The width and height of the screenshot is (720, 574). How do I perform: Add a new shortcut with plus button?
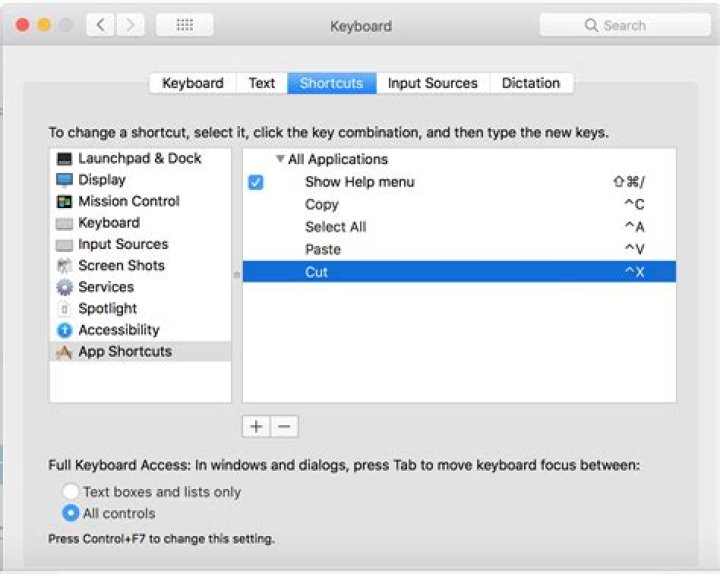[256, 427]
